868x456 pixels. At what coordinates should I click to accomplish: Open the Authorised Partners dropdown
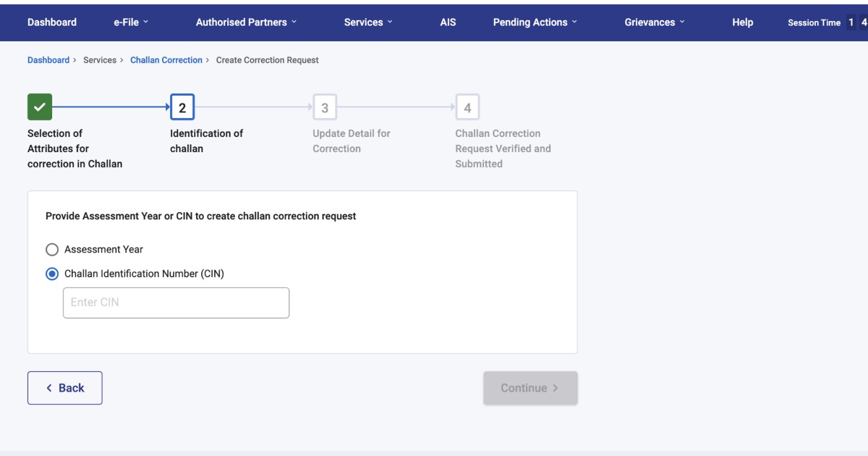(246, 22)
